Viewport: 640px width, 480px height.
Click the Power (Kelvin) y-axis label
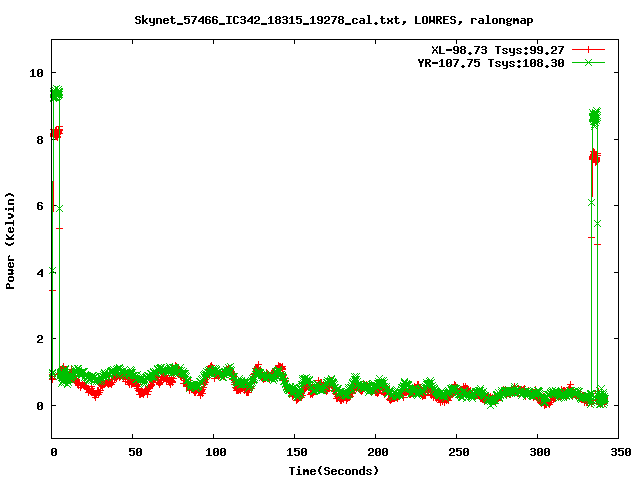click(x=10, y=241)
